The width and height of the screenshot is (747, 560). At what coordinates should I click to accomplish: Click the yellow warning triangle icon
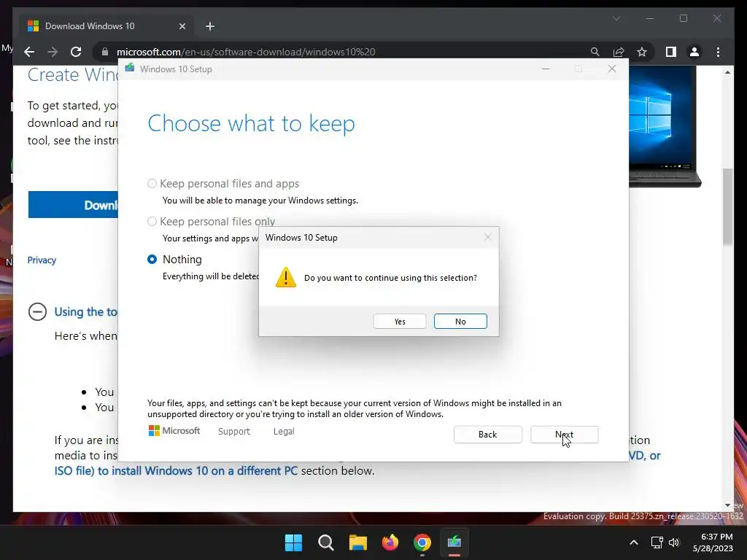coord(286,278)
